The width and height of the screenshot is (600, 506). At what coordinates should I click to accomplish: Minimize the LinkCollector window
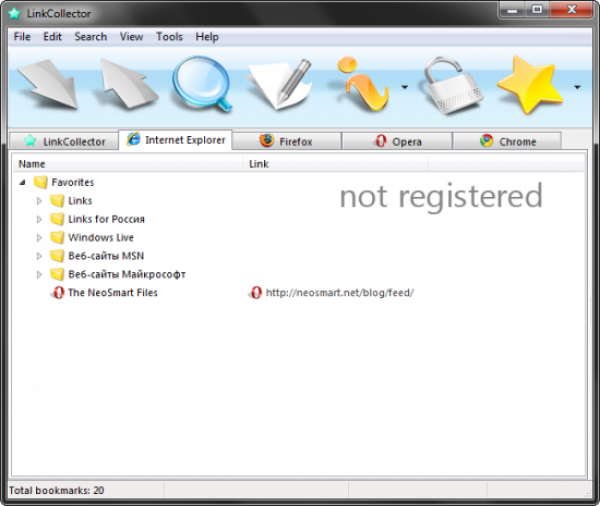coord(512,10)
